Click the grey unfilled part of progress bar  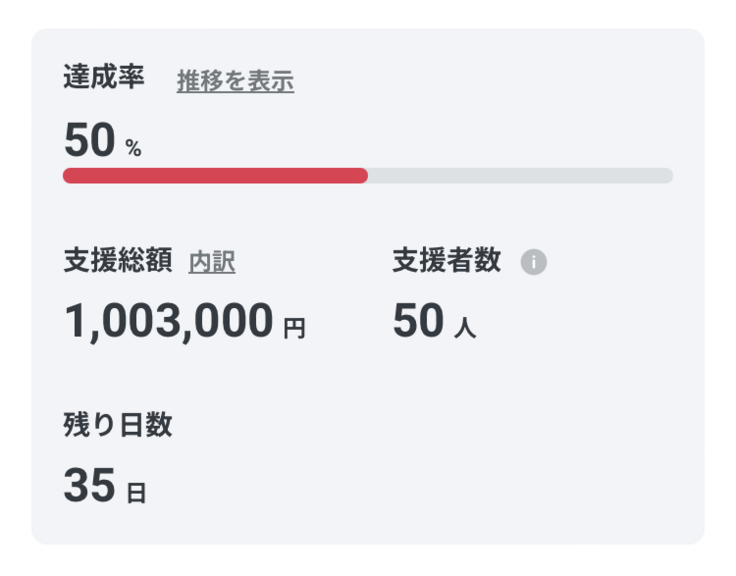pyautogui.click(x=520, y=176)
